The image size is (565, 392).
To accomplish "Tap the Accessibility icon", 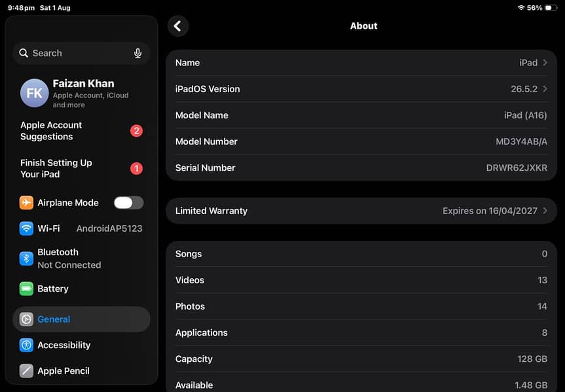I will pos(26,345).
